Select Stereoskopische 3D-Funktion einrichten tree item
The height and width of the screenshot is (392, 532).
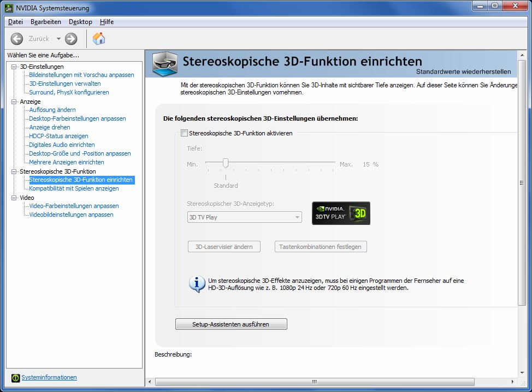pos(82,180)
